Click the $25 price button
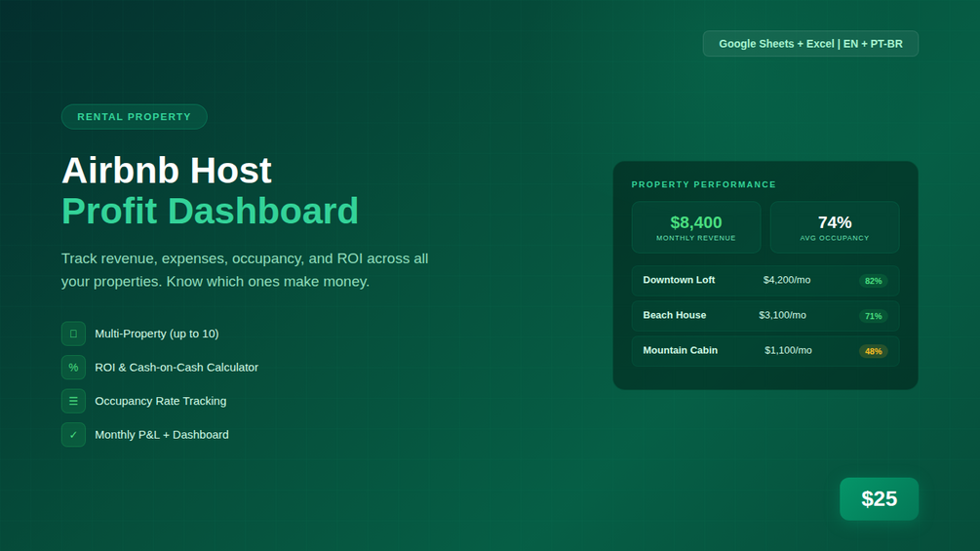 pyautogui.click(x=879, y=498)
